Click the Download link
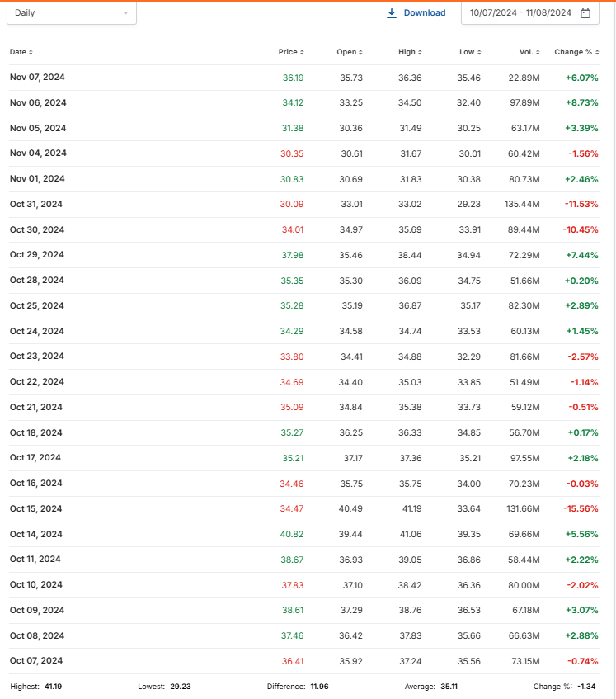 click(x=416, y=13)
